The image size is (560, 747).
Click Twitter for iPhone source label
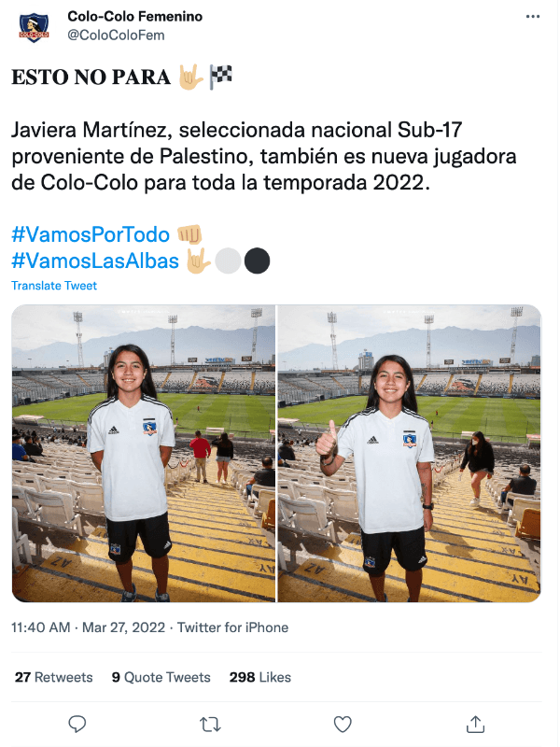tap(232, 627)
